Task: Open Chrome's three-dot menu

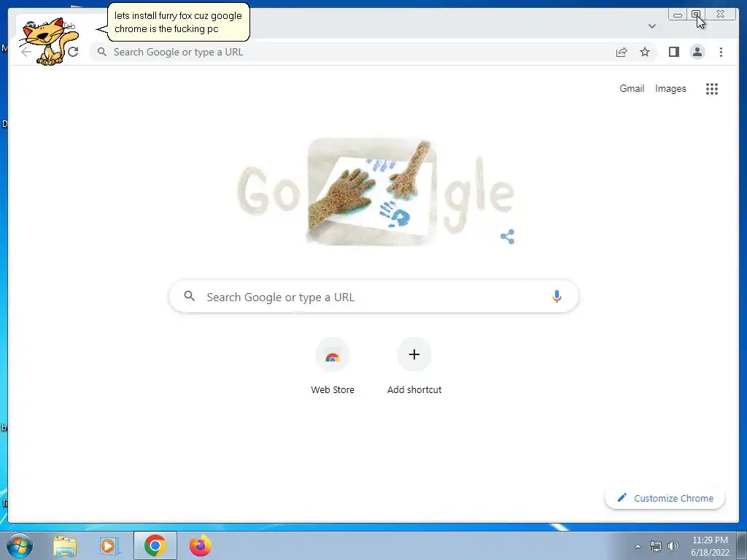Action: tap(721, 52)
